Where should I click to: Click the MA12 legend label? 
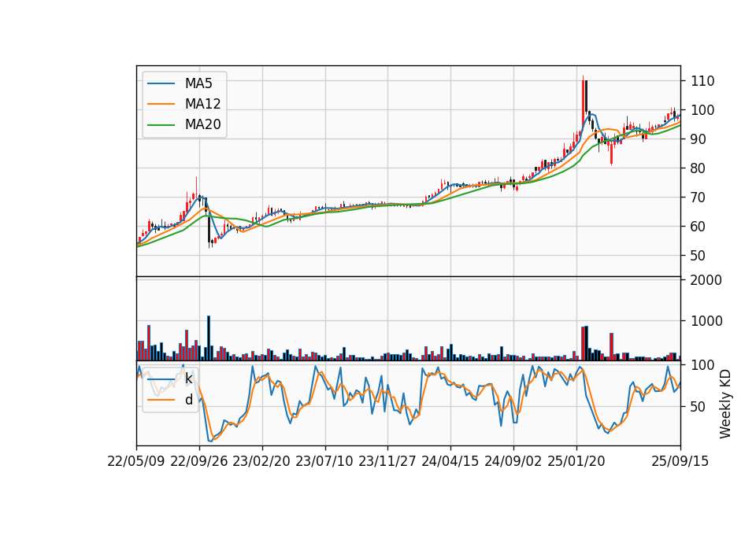tap(202, 104)
